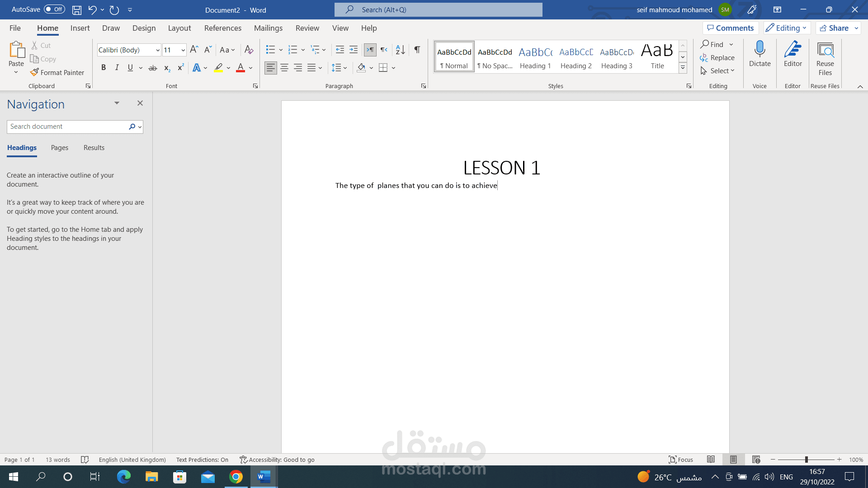Expand the font size dropdown

point(183,50)
